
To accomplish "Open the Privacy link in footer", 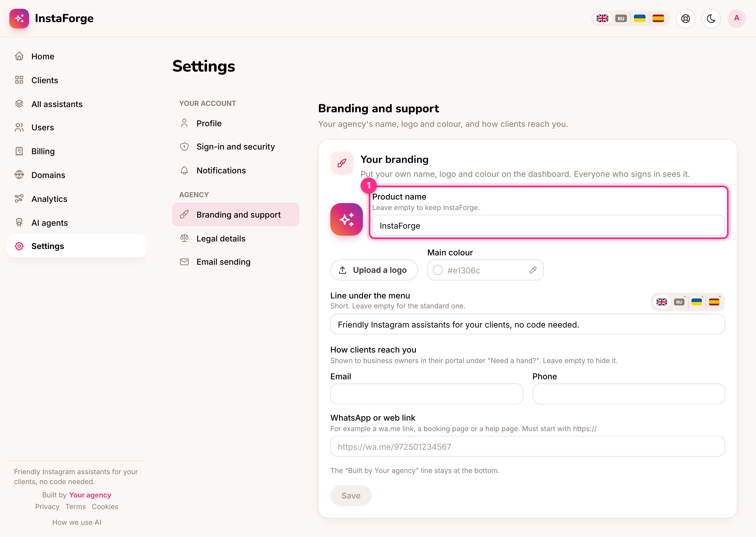I will 47,507.
